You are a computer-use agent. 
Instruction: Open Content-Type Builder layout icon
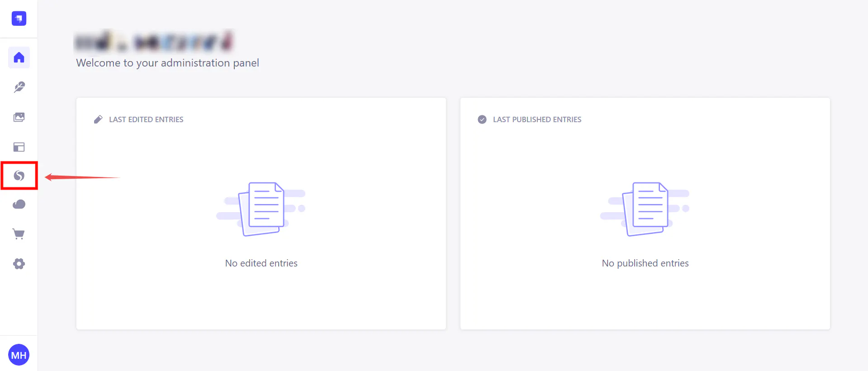(x=19, y=147)
